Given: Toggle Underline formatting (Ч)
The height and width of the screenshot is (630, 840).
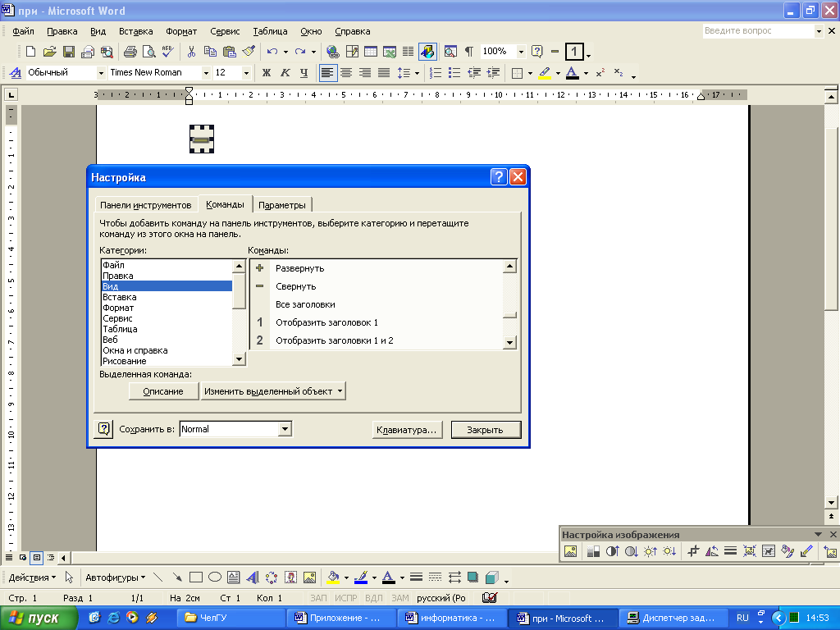Looking at the screenshot, I should click(304, 73).
